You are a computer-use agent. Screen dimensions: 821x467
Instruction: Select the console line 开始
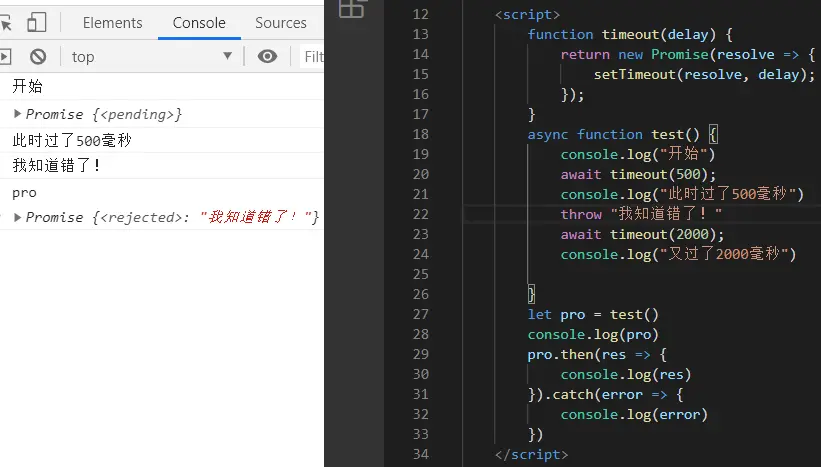(x=27, y=86)
